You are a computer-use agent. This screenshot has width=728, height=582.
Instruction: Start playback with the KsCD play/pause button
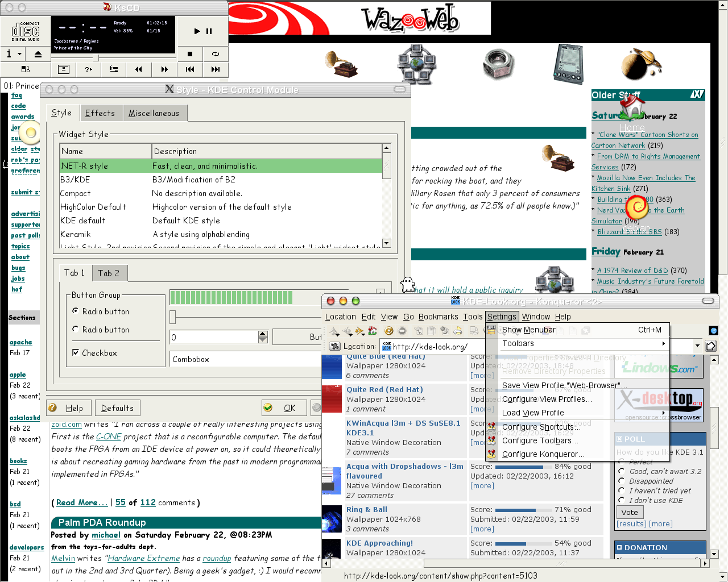[202, 31]
